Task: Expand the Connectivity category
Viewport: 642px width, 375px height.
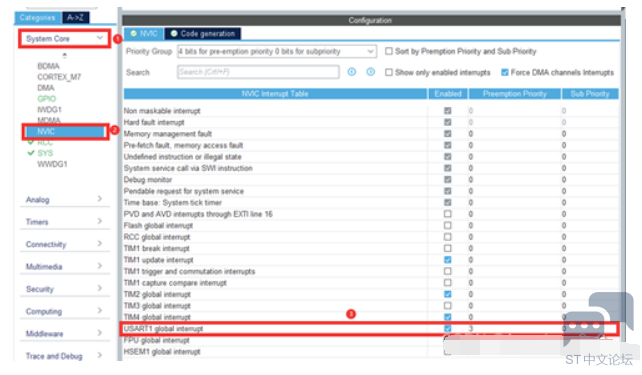Action: point(64,244)
